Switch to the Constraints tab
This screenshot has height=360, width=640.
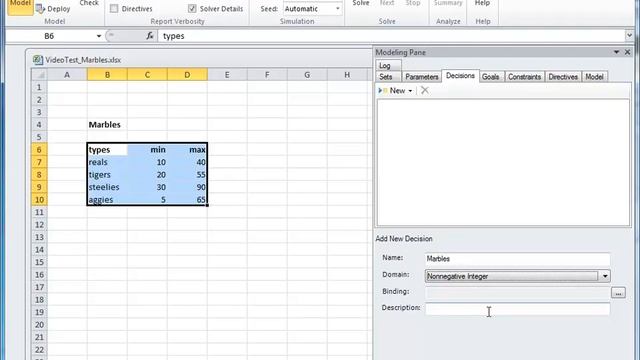tap(524, 77)
